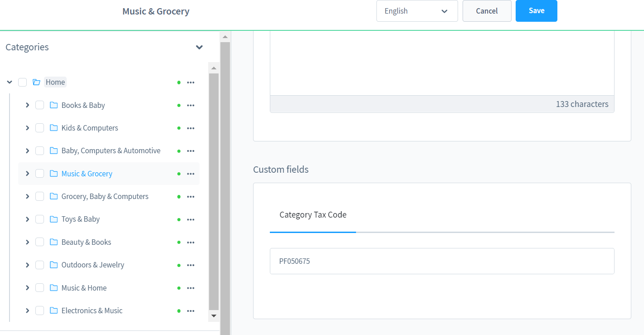Select Beauty & Books in category tree
The image size is (644, 335).
86,242
